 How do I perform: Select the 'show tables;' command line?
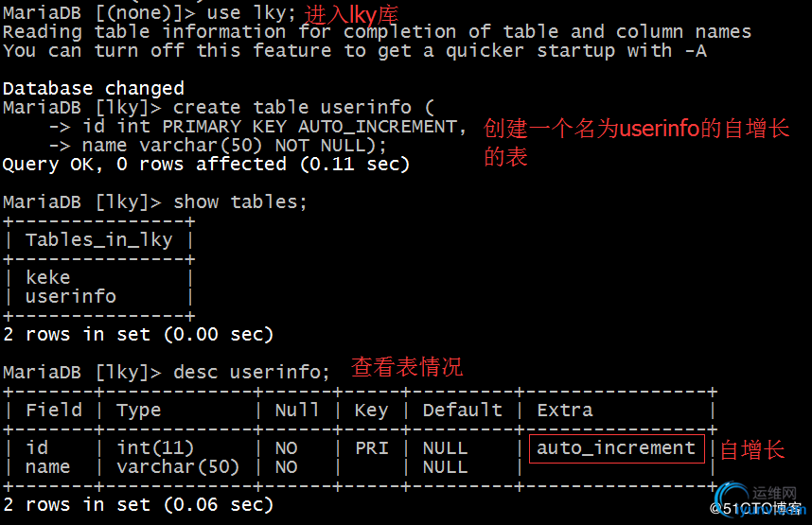tap(155, 201)
